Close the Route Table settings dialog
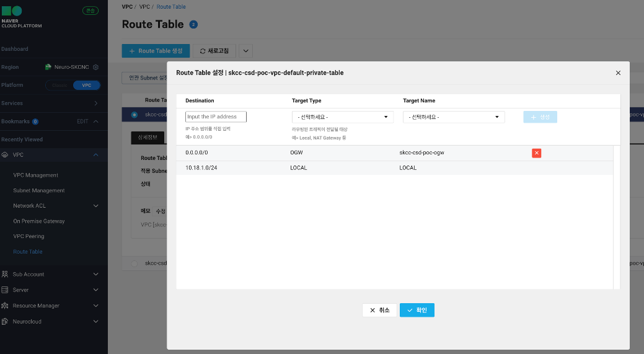 (x=618, y=73)
